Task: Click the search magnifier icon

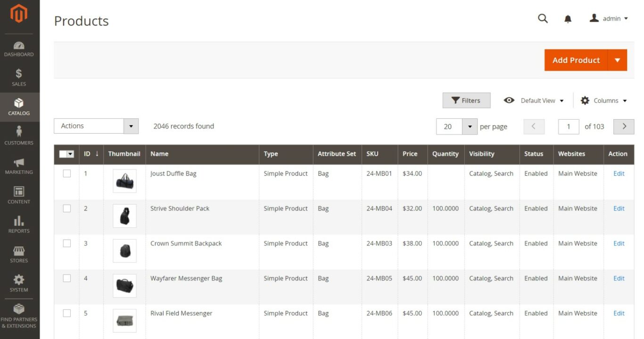Action: point(543,18)
